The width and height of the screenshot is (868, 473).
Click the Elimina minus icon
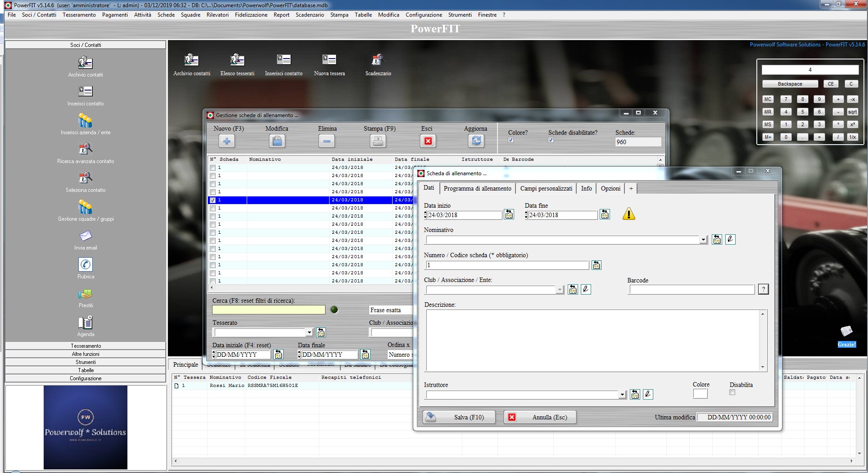(326, 141)
